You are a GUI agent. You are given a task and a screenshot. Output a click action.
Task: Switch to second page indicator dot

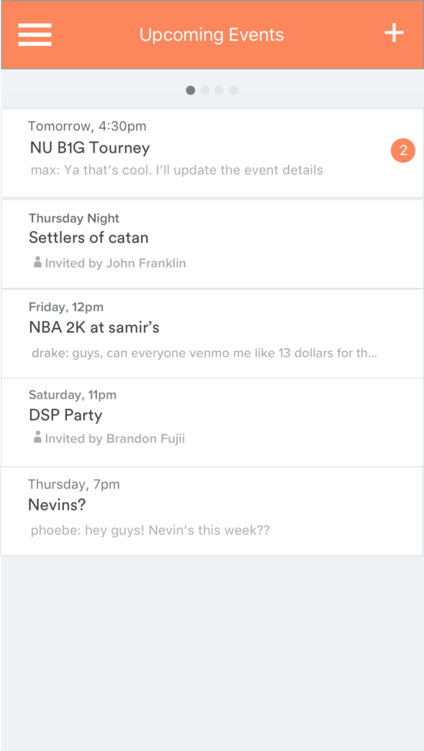(205, 90)
